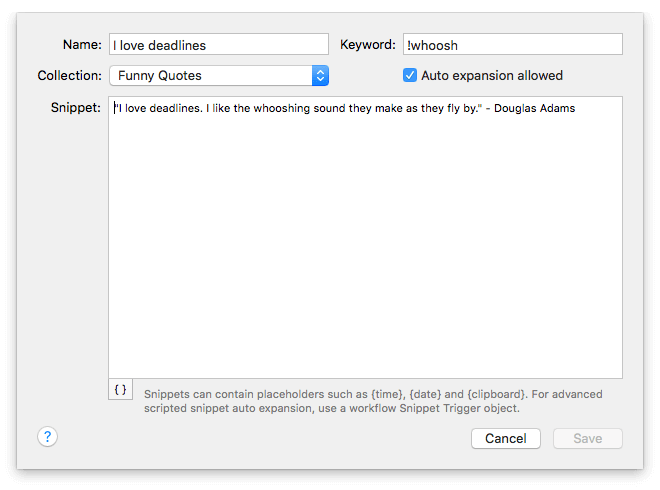Click the blue arrows on Collection popup

(320, 75)
